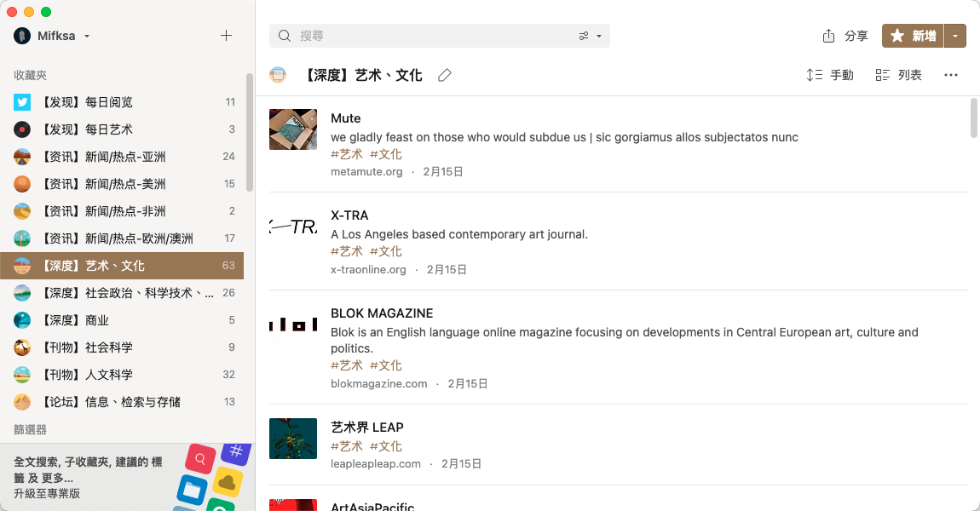Click the 列表 view mode icon
The image size is (980, 511).
point(883,75)
